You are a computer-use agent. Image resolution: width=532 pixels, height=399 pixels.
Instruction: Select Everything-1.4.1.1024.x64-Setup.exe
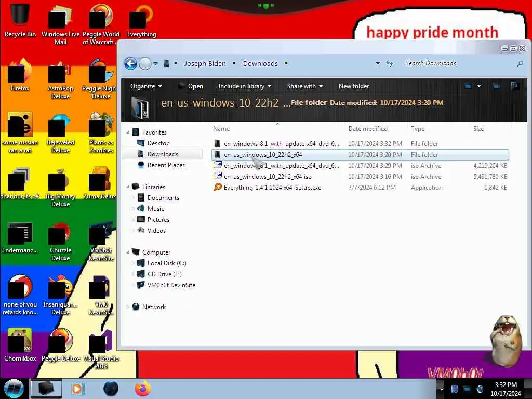(360, 187)
